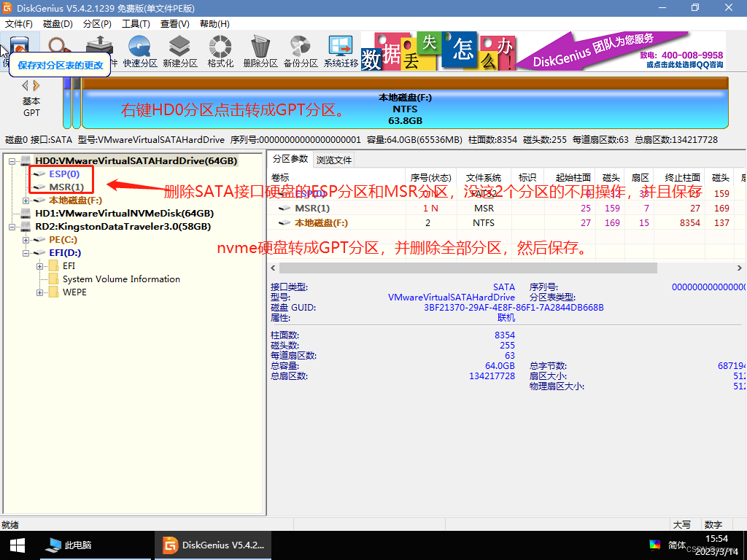Select the MSR(1) row in partition table
Image resolution: width=747 pixels, height=560 pixels.
click(506, 208)
